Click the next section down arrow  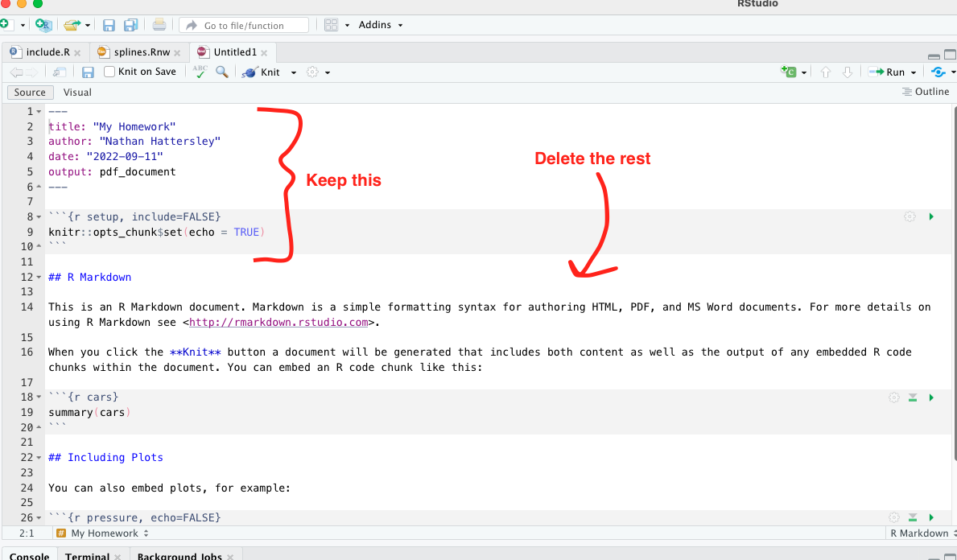click(848, 72)
